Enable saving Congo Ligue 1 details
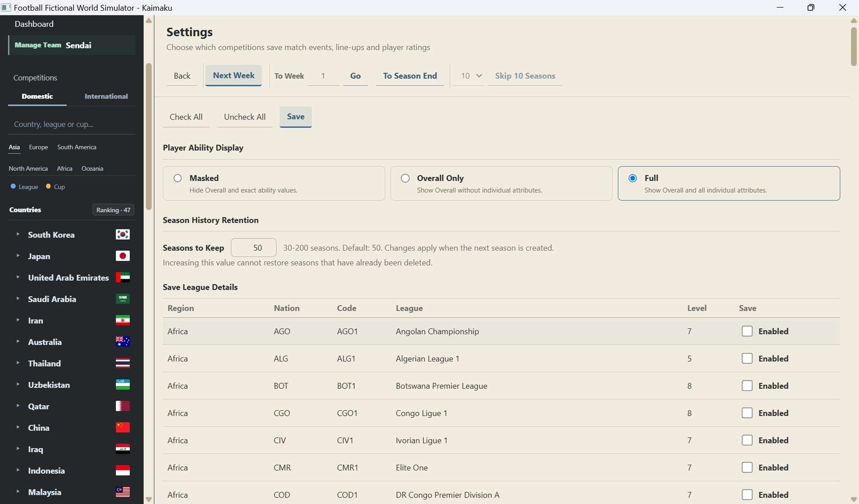859x504 pixels. (747, 413)
